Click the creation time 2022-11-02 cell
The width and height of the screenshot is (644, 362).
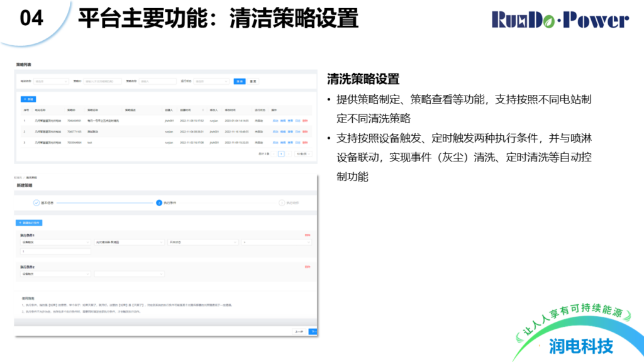click(192, 143)
